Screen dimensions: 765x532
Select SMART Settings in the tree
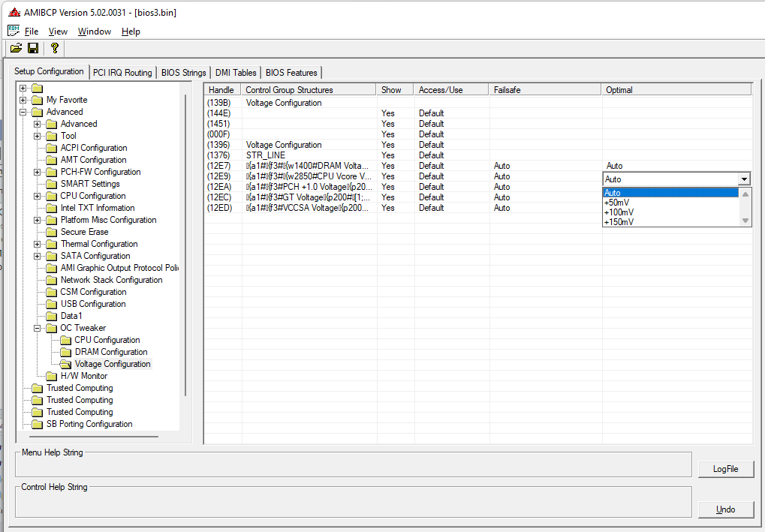point(90,184)
